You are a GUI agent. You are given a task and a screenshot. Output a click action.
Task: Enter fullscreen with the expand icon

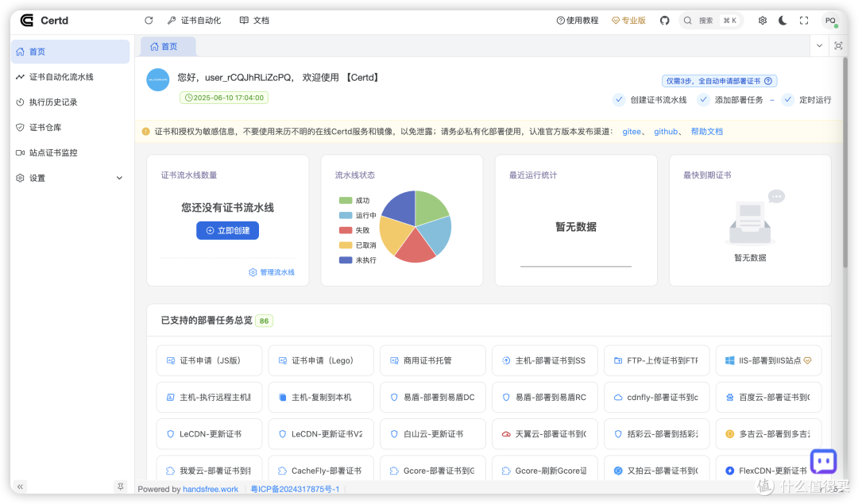pyautogui.click(x=804, y=20)
